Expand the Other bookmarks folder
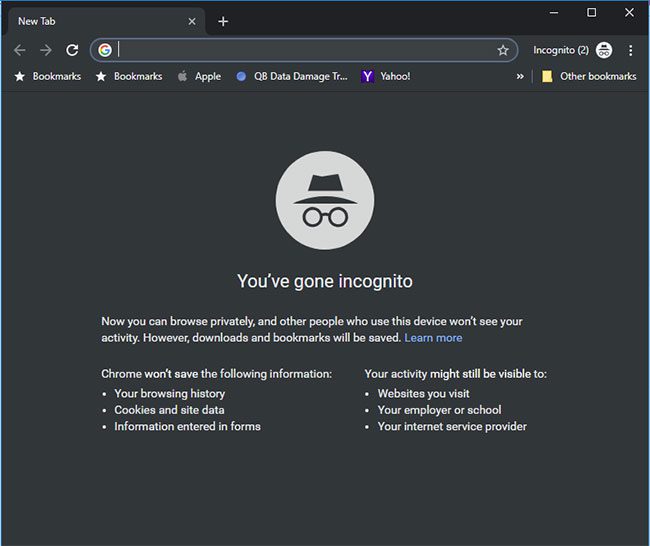 [589, 76]
